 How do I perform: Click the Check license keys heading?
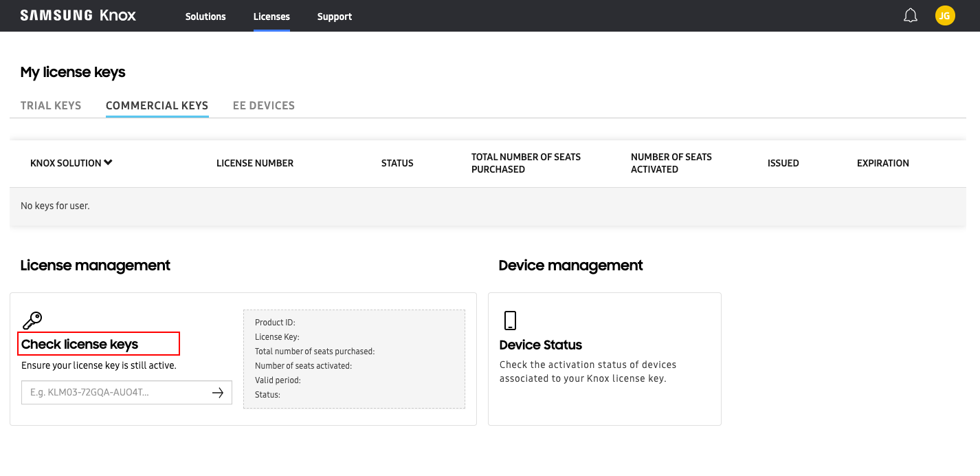(80, 344)
